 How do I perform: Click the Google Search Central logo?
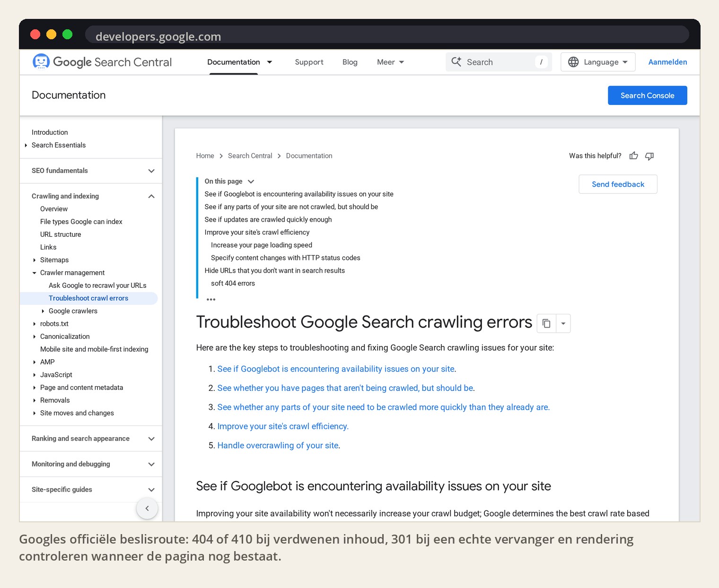(102, 62)
